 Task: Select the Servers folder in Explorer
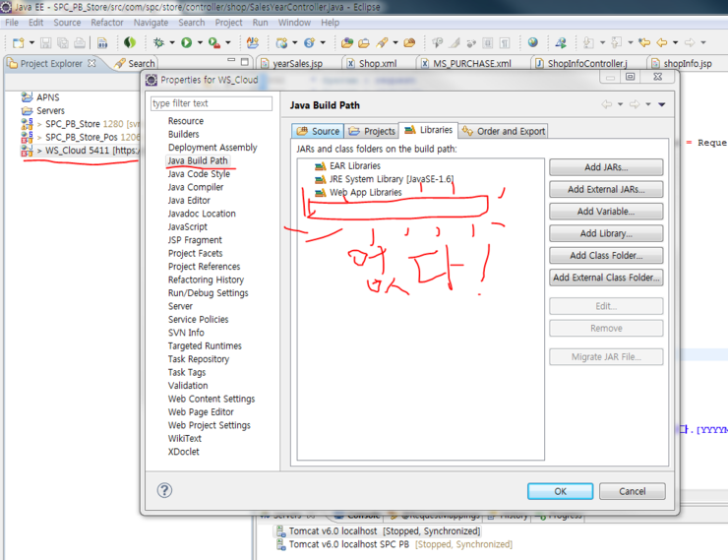click(x=42, y=111)
